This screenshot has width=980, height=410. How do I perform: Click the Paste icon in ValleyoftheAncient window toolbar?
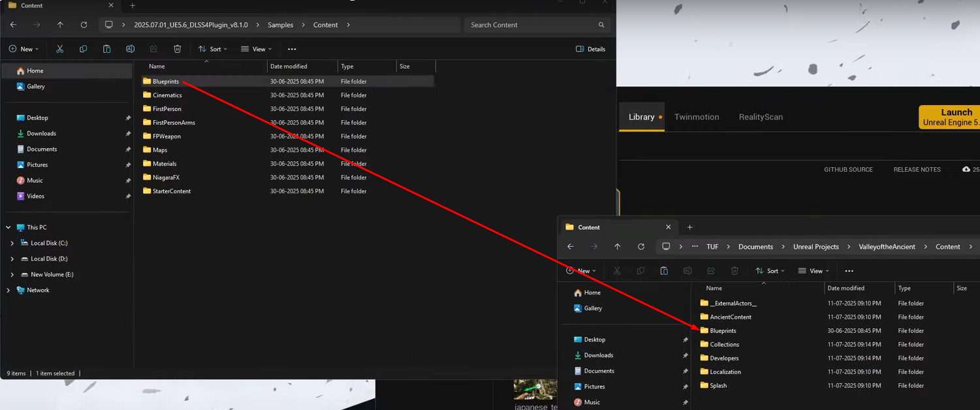coord(664,271)
